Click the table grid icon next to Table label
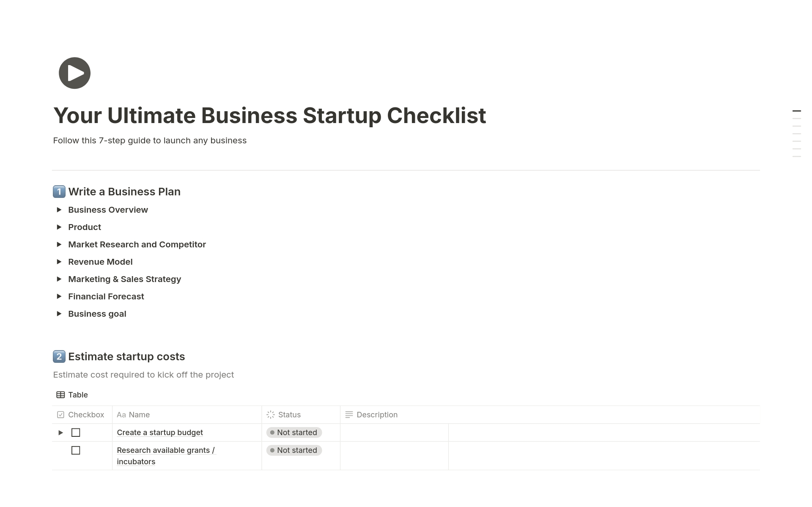Screen dimensions: 812x507 click(x=60, y=395)
